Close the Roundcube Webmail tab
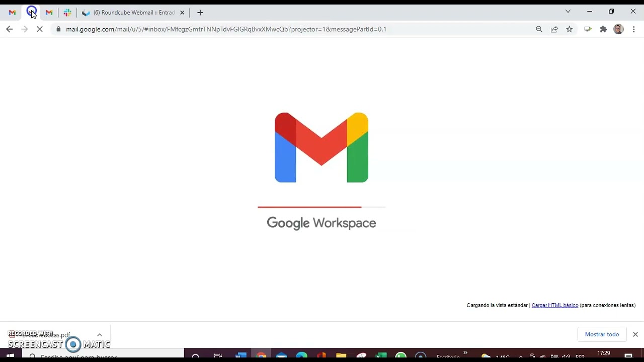Image resolution: width=644 pixels, height=362 pixels. [x=182, y=13]
